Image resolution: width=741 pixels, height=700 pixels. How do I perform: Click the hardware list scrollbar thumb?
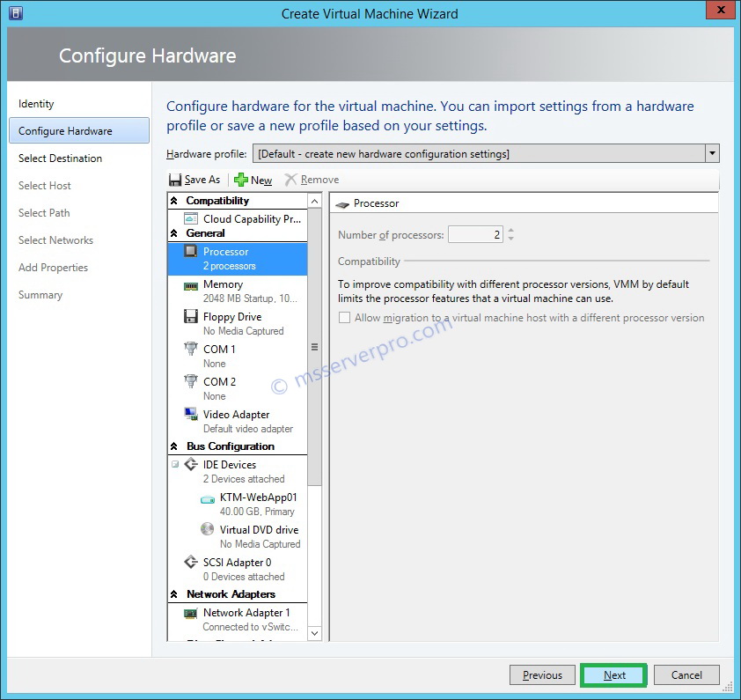pyautogui.click(x=314, y=347)
